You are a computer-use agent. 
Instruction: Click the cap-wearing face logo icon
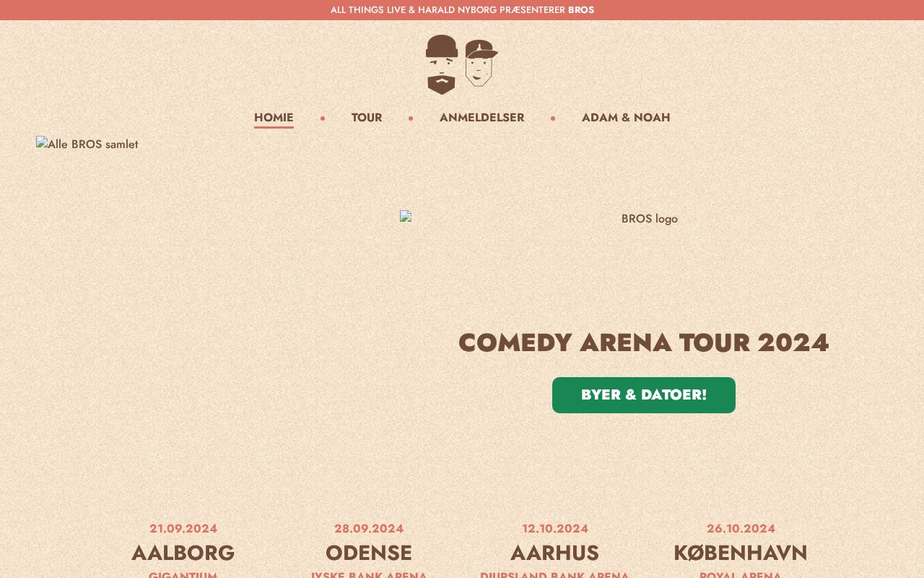click(481, 64)
